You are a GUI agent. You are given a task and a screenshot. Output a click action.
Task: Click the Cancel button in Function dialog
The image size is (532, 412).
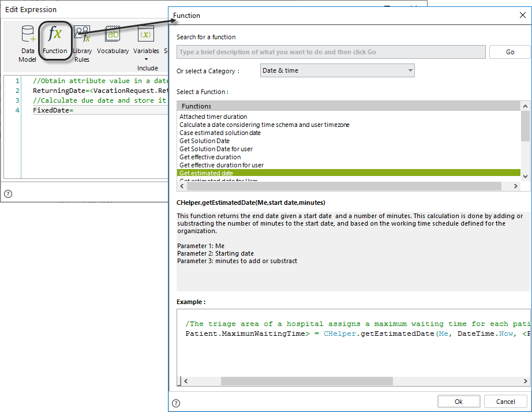(505, 402)
